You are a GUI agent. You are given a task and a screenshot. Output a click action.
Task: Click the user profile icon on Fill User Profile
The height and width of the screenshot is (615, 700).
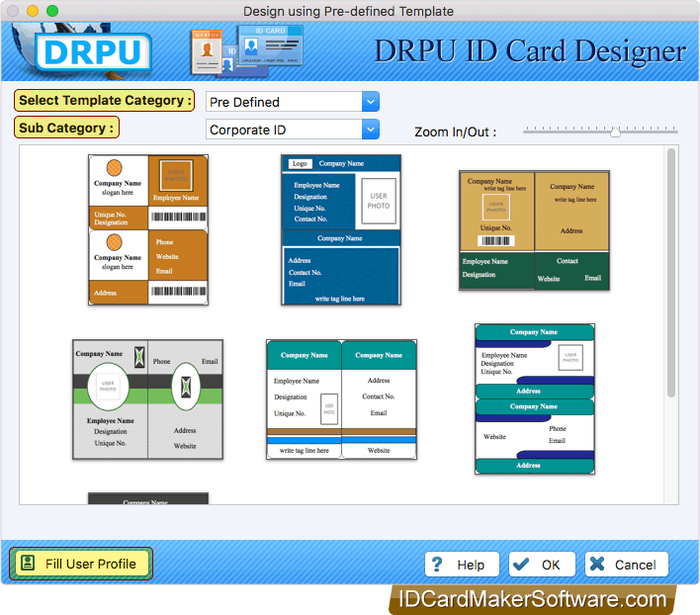click(28, 564)
